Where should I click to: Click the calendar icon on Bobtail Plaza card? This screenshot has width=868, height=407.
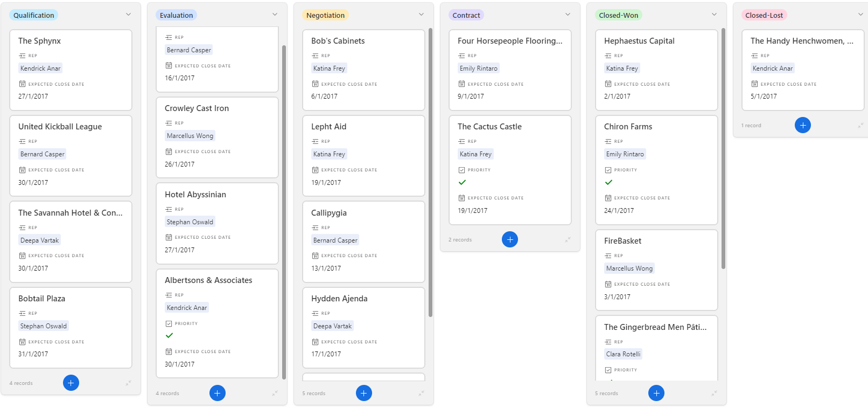click(22, 342)
